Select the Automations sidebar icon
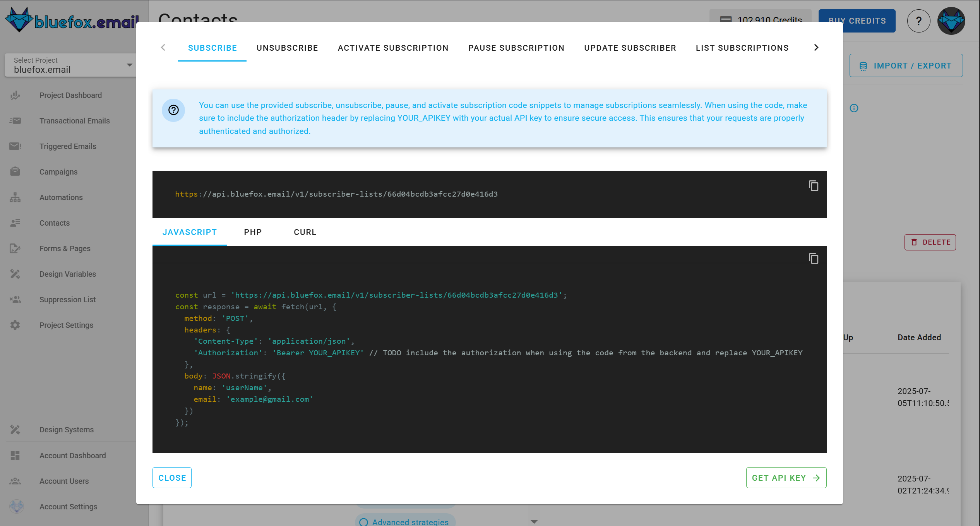 click(15, 197)
